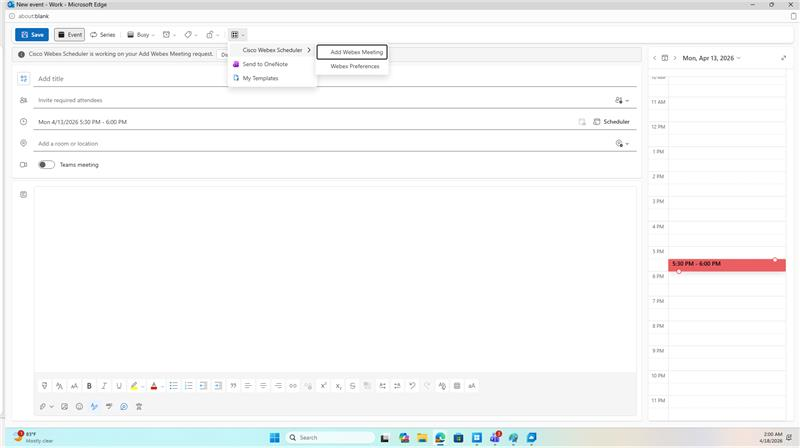Jump to today in the calendar pane
Image resolution: width=800 pixels, height=448 pixels.
point(665,58)
